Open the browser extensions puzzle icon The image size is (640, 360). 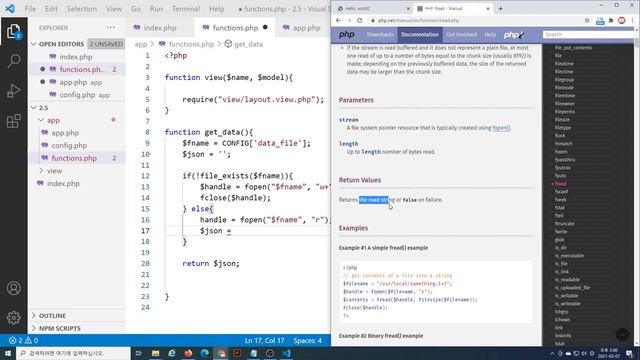point(611,20)
